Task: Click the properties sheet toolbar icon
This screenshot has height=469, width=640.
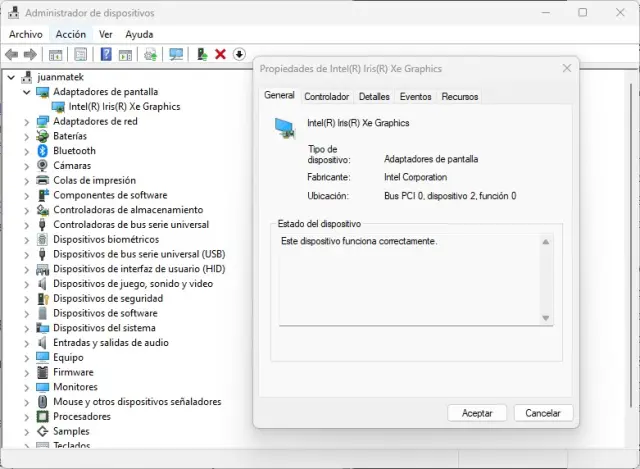Action: tap(80, 54)
